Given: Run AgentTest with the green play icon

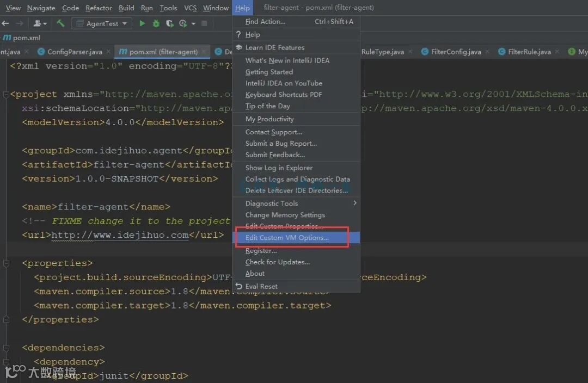Looking at the screenshot, I should coord(142,23).
